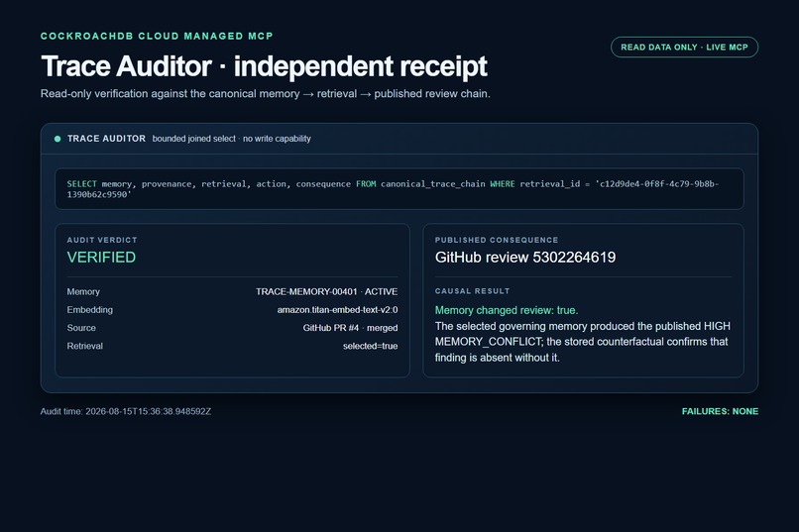Select the TRACE-MEMORY-00401 · ACTIVE value

[326, 291]
